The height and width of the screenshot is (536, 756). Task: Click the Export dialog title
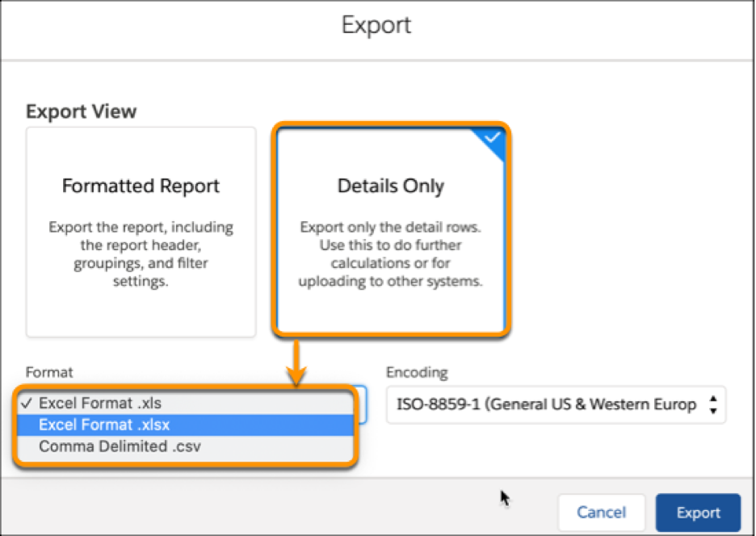[x=376, y=25]
